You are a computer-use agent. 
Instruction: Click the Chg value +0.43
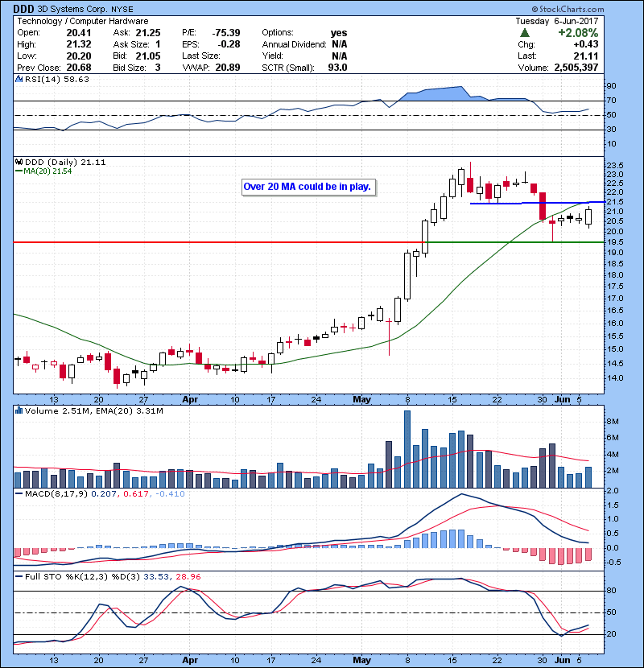(x=586, y=44)
